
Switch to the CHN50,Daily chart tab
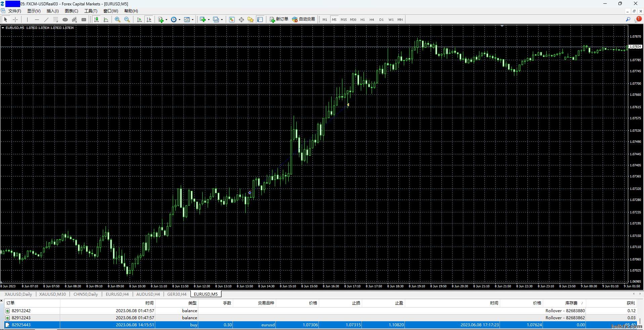coord(86,294)
